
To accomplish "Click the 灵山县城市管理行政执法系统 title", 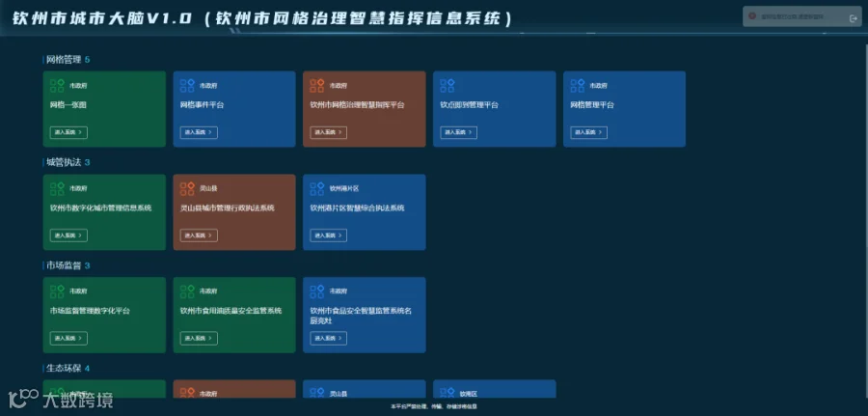I will pyautogui.click(x=227, y=208).
